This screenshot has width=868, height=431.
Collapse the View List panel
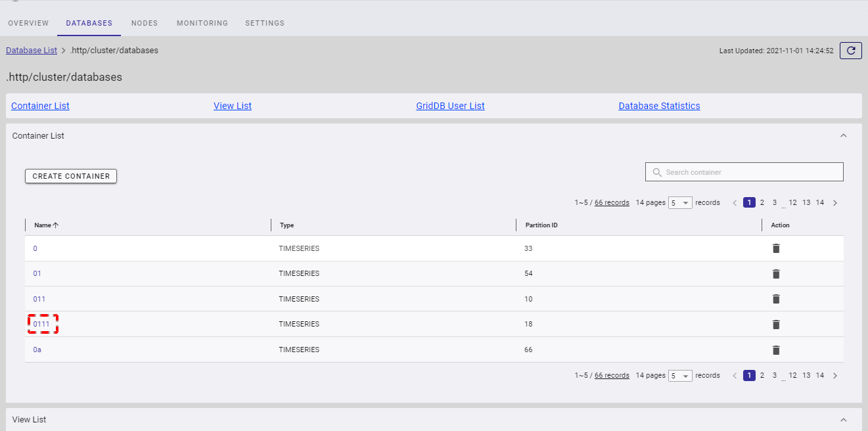[x=844, y=420]
